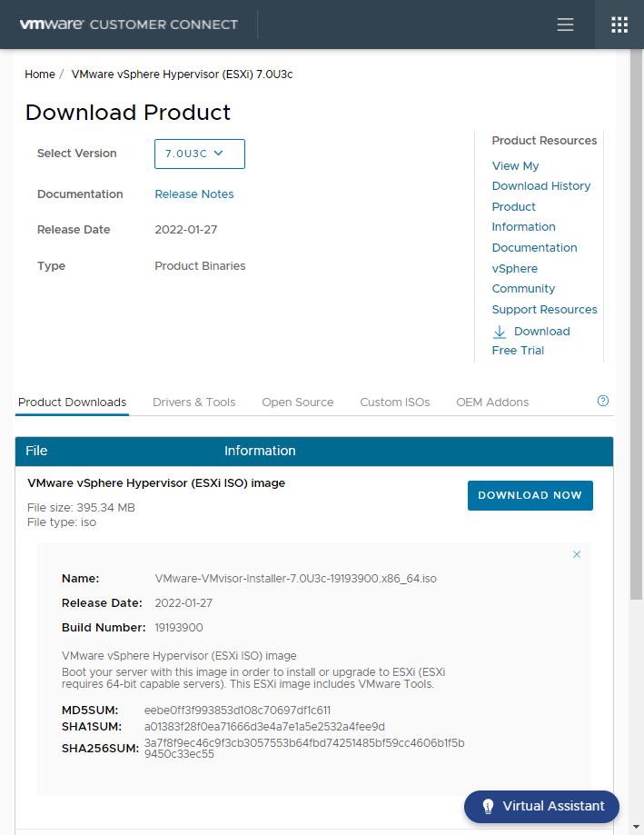
Task: Close the file details panel
Action: [577, 554]
